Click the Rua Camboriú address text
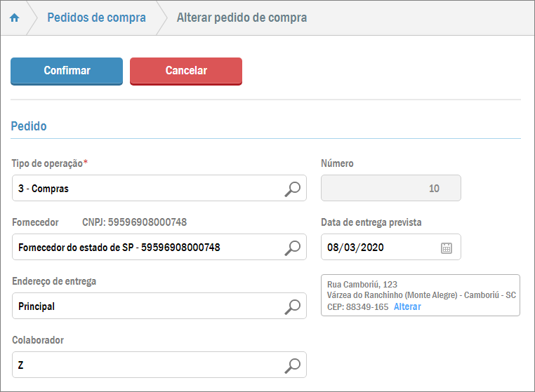The height and width of the screenshot is (392, 535). [362, 284]
